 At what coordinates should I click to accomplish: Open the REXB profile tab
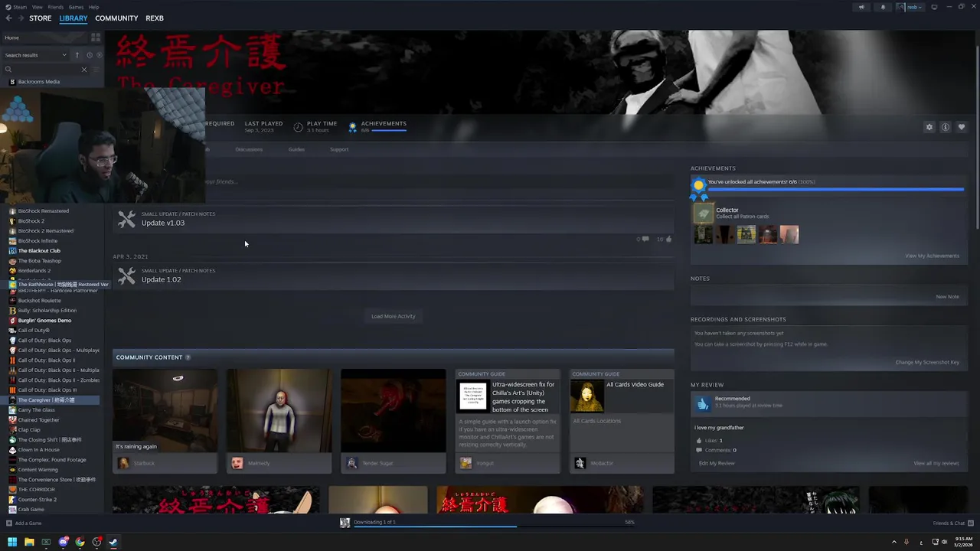[155, 18]
